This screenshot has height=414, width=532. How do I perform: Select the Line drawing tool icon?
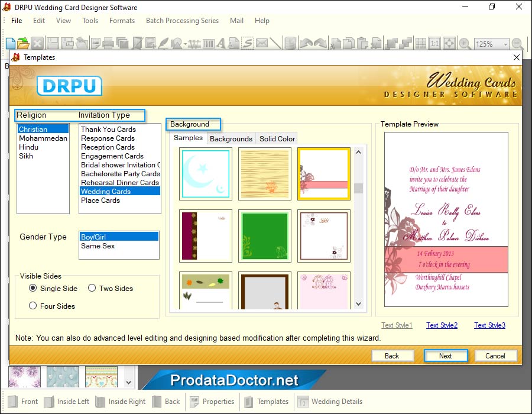click(275, 43)
